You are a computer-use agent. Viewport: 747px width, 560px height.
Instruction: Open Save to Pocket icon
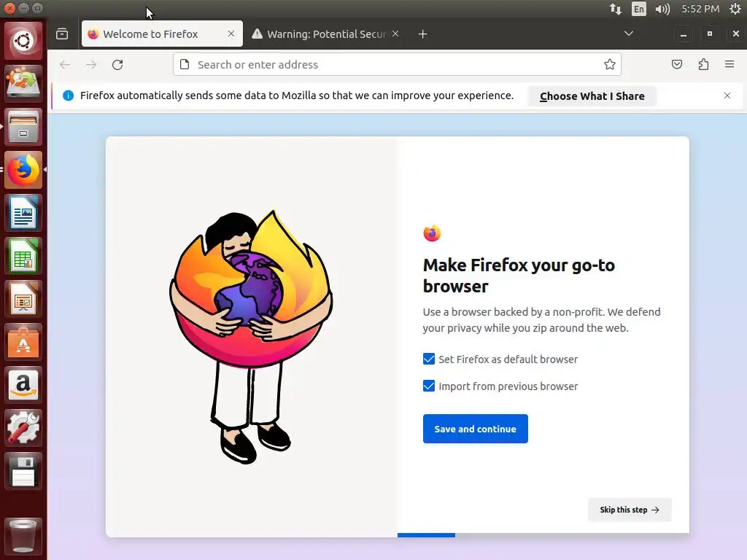click(x=677, y=64)
